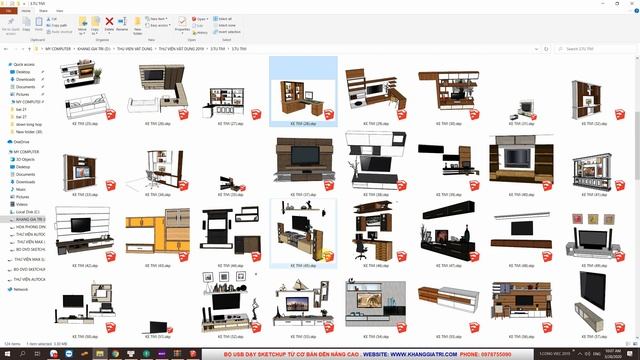Open the File tab
The image size is (640, 360).
pos(9,11)
